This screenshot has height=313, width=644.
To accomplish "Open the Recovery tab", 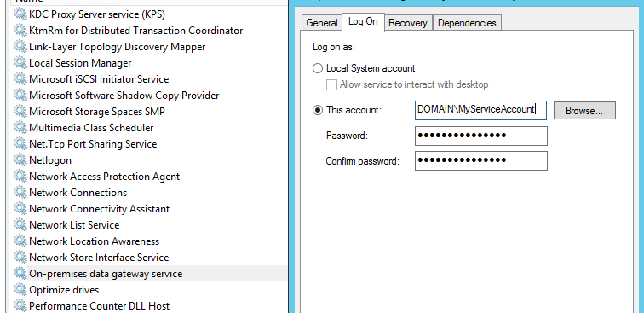I will (408, 23).
